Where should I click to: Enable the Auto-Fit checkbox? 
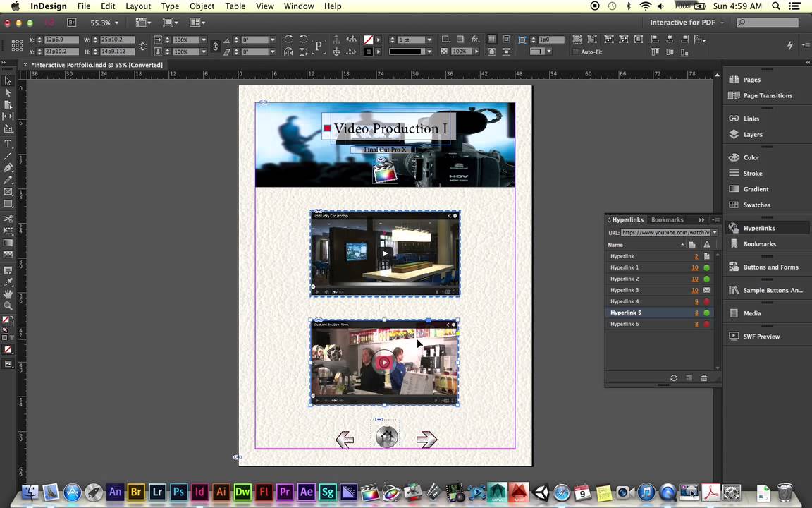click(576, 52)
